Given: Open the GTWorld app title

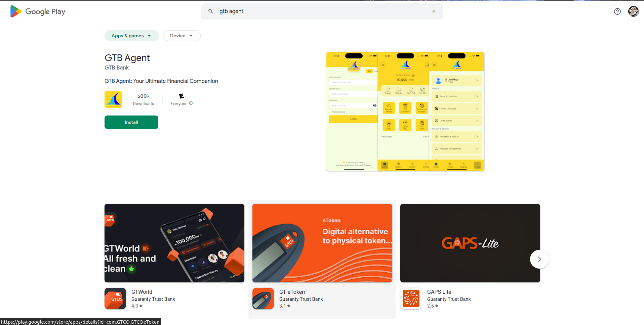Looking at the screenshot, I should tap(142, 292).
